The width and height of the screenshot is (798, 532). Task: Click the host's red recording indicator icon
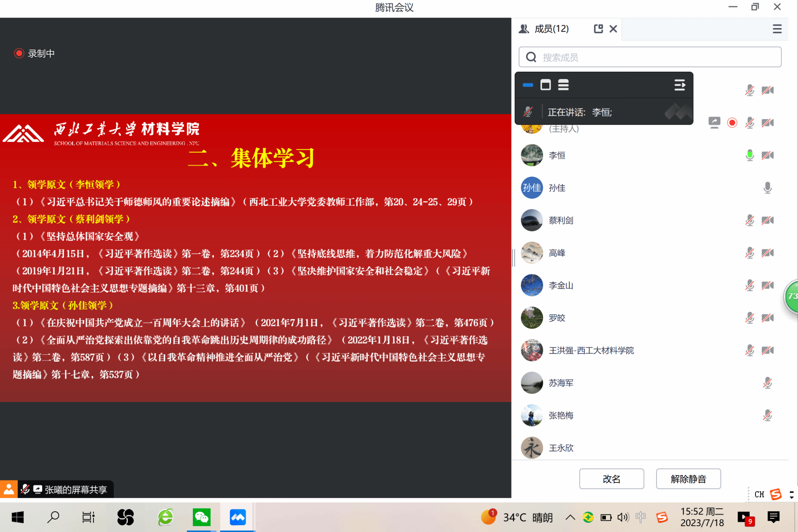click(x=732, y=123)
